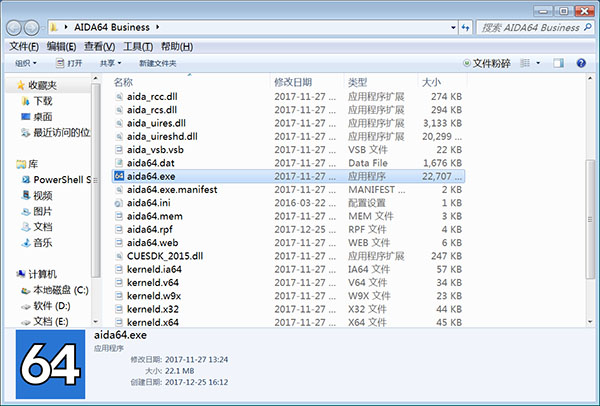This screenshot has height=406, width=600.
Task: Click the Libraries icon in sidebar
Action: coord(21,165)
